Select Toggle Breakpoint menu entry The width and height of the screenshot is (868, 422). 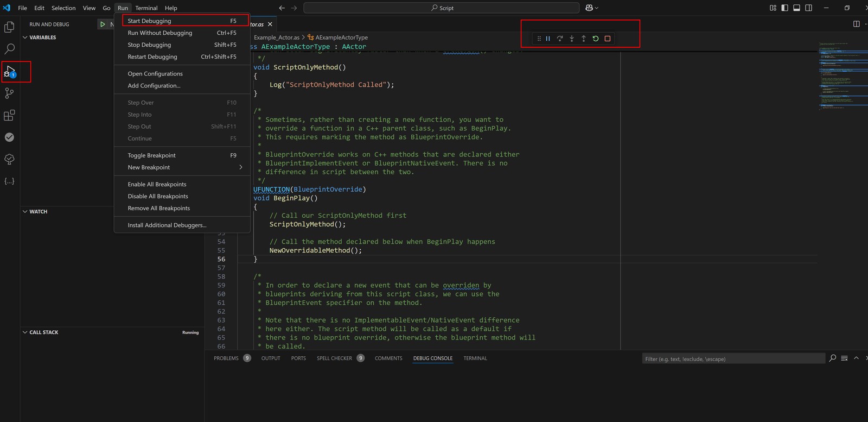[x=182, y=155]
